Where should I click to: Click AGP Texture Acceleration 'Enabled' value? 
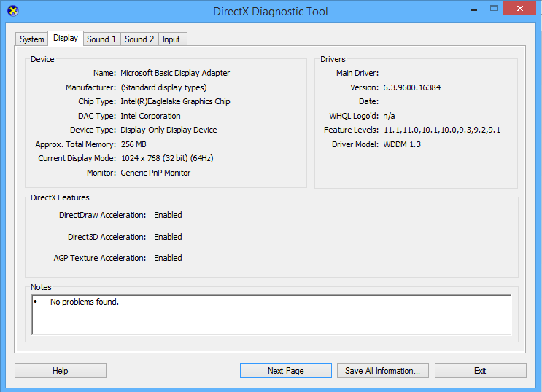click(168, 258)
